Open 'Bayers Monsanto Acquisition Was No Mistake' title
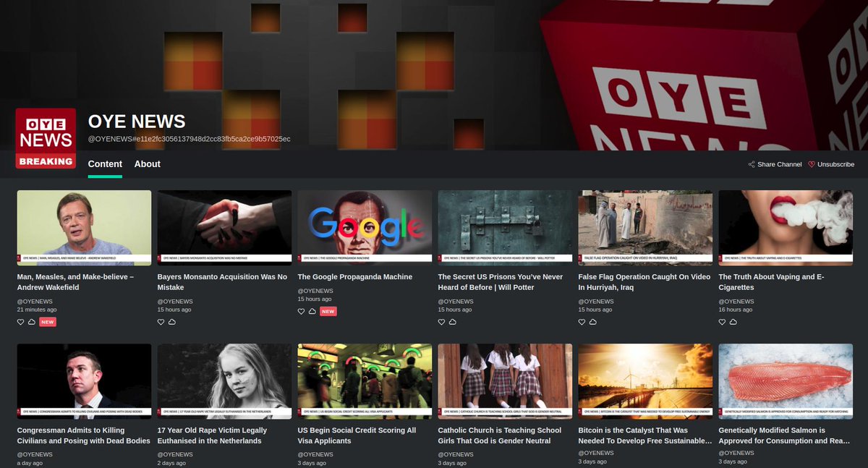 click(222, 282)
